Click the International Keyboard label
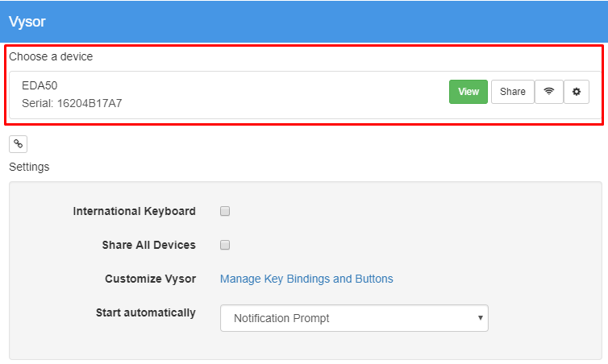The height and width of the screenshot is (364, 608). coord(134,211)
